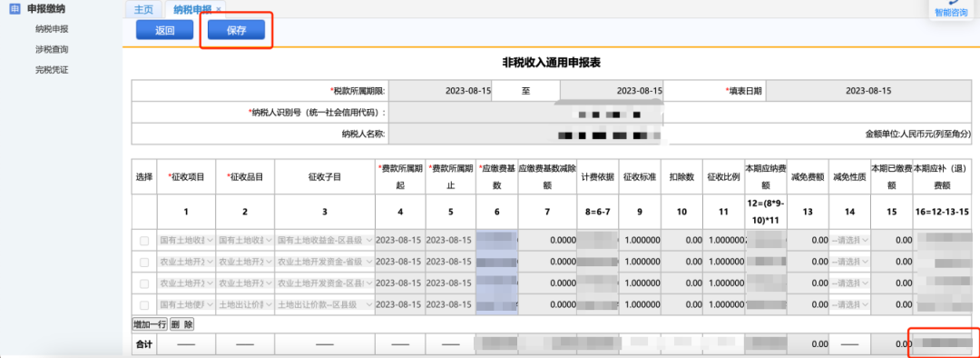Open 征收项目 dropdown in 农业土地开发资金-省级 row
The height and width of the screenshot is (358, 980).
tap(186, 262)
